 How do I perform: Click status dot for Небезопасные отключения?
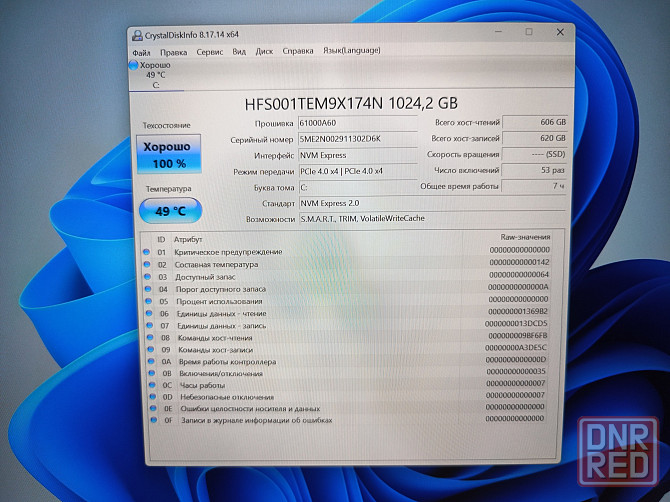tap(153, 397)
